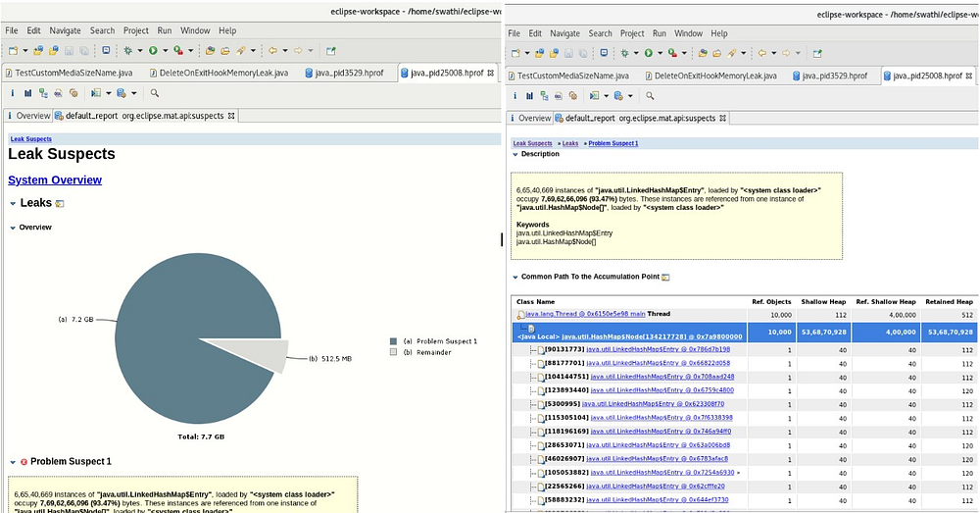Image resolution: width=980 pixels, height=513 pixels.
Task: Open the System Overview link
Action: 55,180
